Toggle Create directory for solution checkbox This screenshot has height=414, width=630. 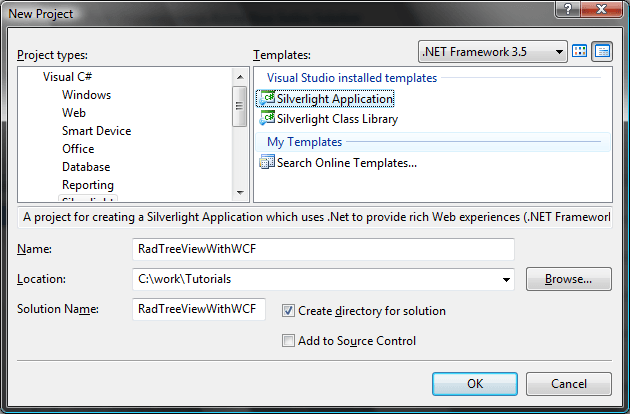coord(289,311)
